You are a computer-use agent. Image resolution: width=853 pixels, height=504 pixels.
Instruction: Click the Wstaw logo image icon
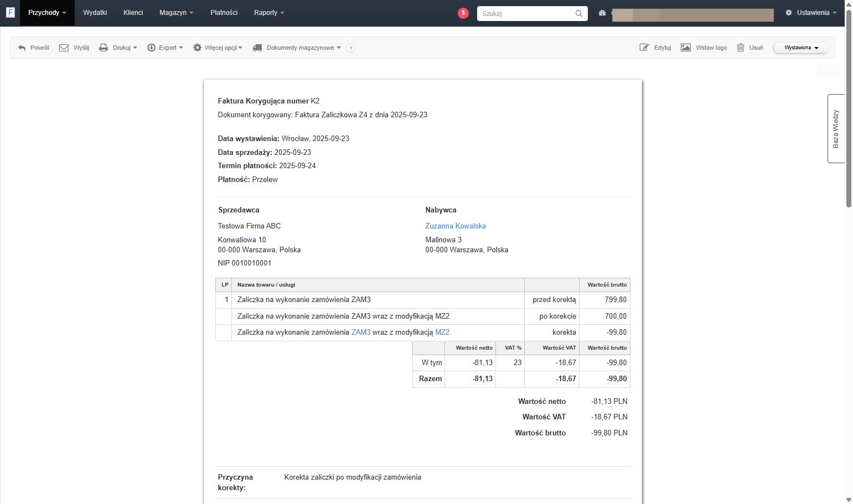point(686,48)
